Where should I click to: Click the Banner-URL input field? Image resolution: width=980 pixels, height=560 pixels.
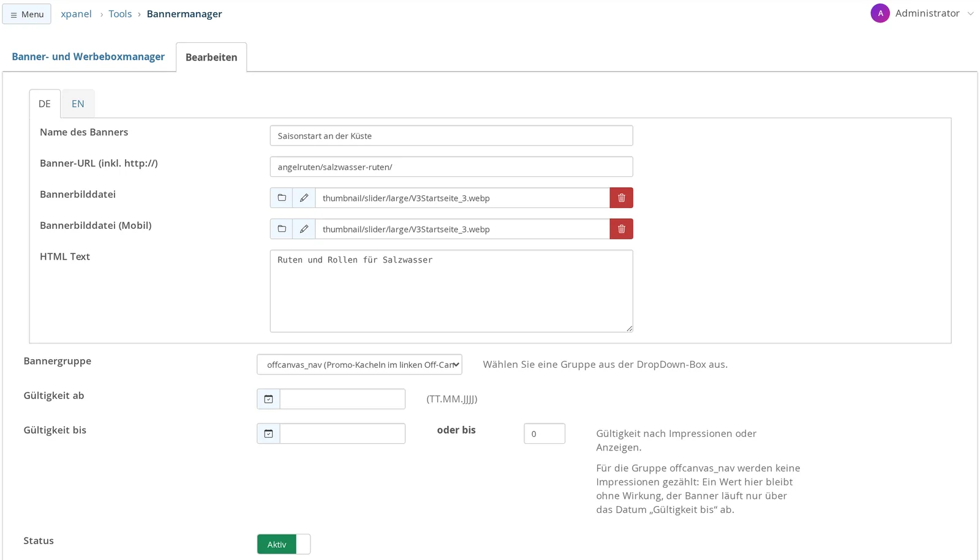pos(451,166)
